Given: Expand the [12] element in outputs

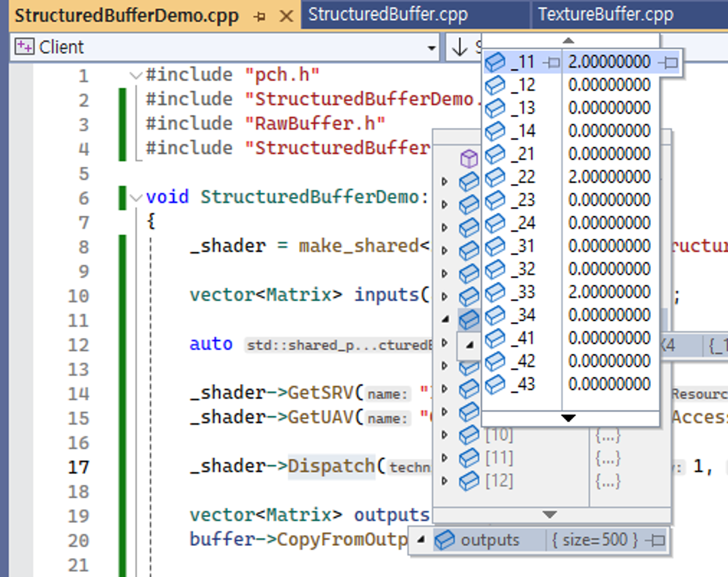Looking at the screenshot, I should (444, 481).
